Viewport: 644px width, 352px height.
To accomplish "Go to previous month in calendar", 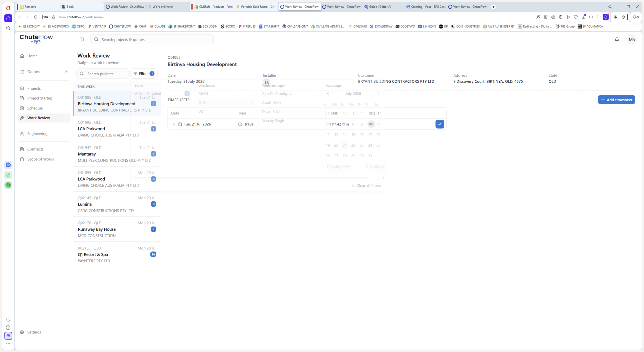I will tap(328, 93).
